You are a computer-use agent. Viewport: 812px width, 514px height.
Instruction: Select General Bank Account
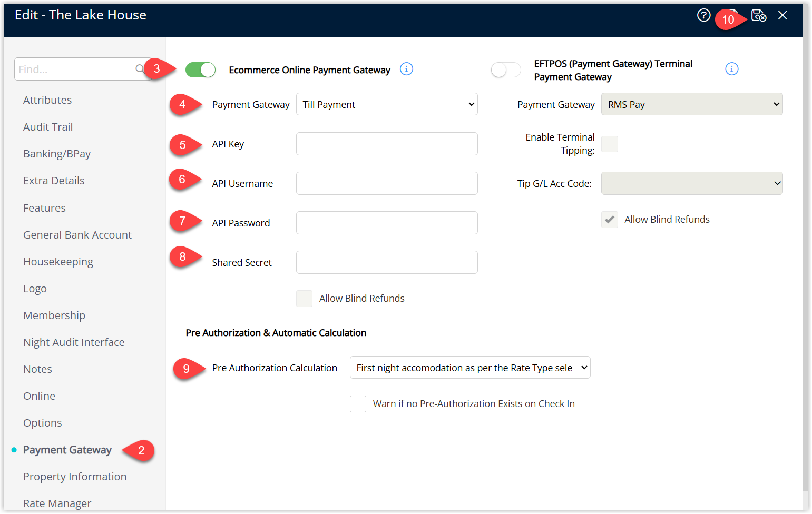pyautogui.click(x=77, y=235)
